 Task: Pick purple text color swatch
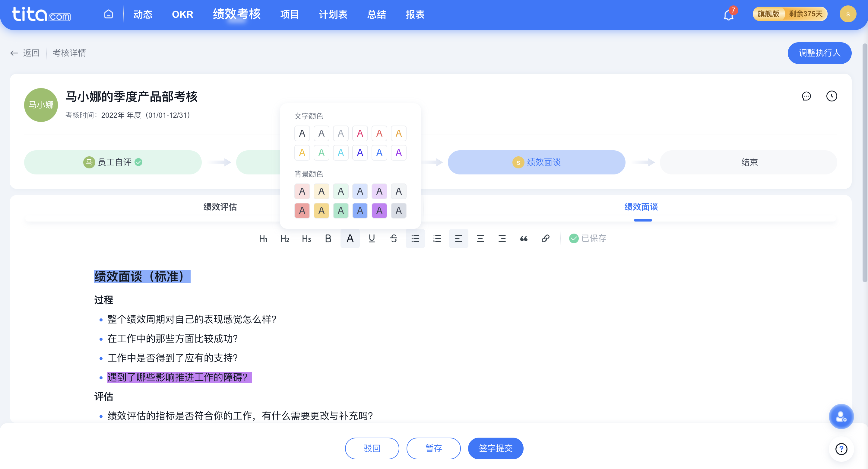(399, 153)
